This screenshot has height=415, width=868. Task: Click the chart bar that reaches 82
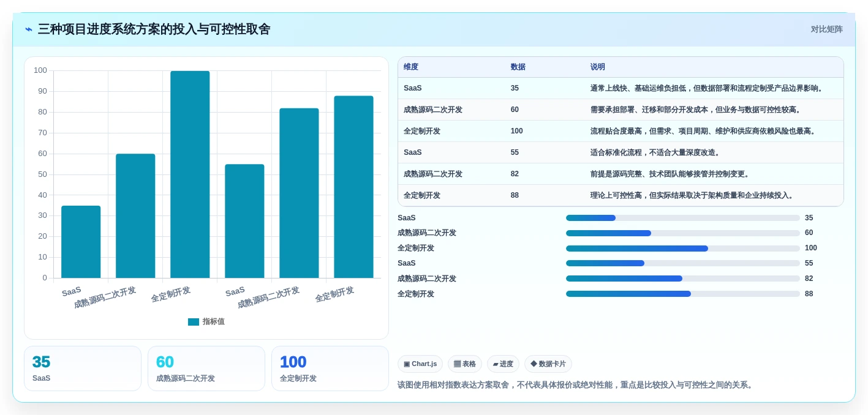pyautogui.click(x=299, y=193)
